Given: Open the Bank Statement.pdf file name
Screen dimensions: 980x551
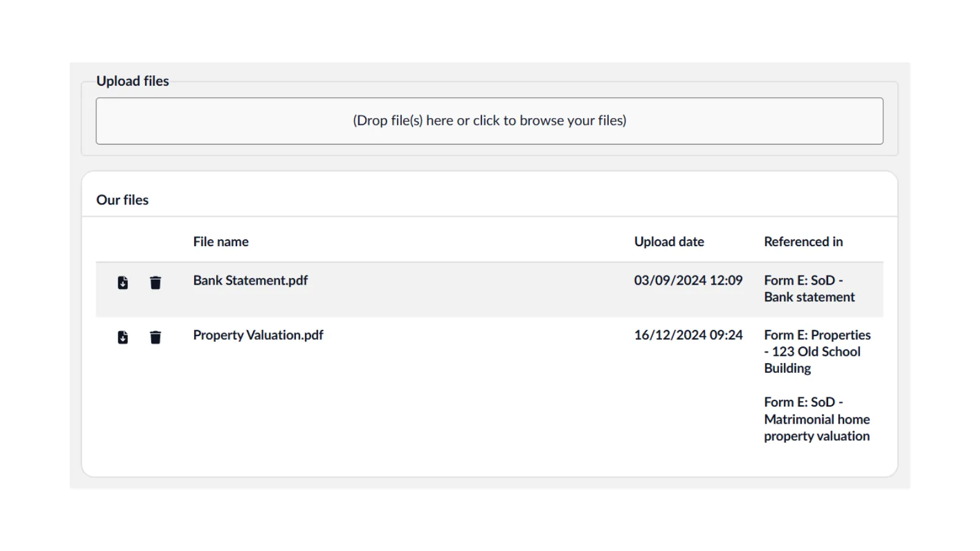Looking at the screenshot, I should (251, 280).
